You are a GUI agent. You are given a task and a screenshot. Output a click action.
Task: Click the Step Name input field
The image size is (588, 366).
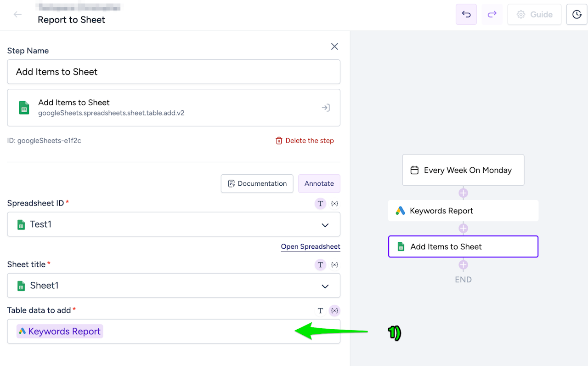174,72
